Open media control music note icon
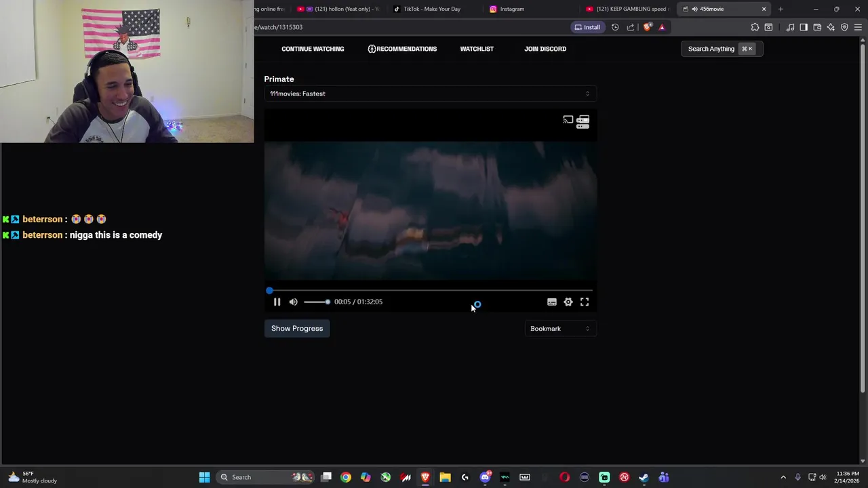 pos(790,27)
